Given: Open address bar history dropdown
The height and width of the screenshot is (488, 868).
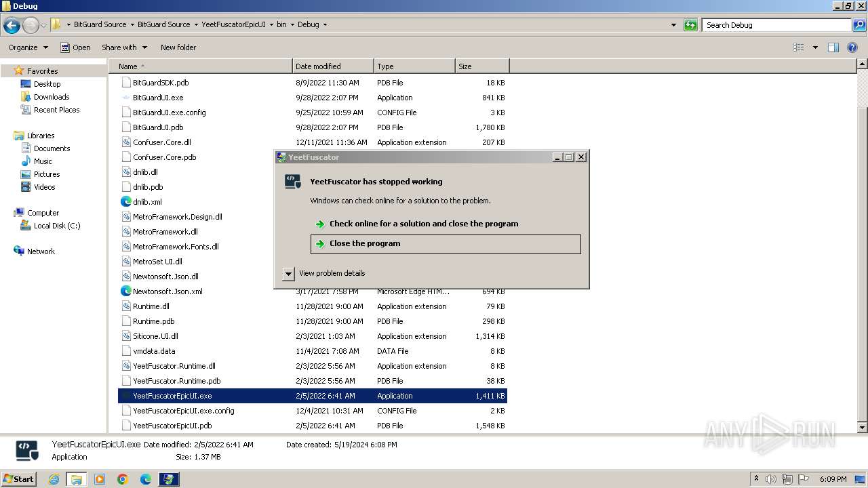Looking at the screenshot, I should [x=673, y=25].
